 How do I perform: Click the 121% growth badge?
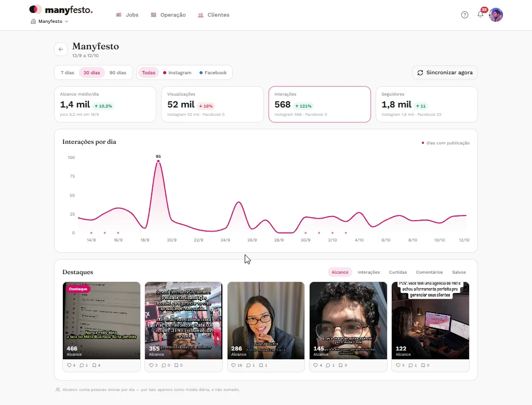[x=303, y=106]
